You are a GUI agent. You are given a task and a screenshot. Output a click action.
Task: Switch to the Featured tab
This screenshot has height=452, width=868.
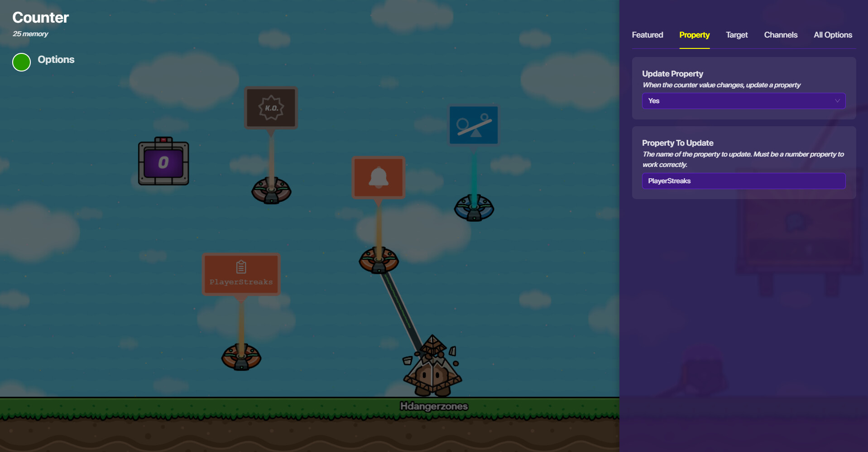tap(647, 35)
